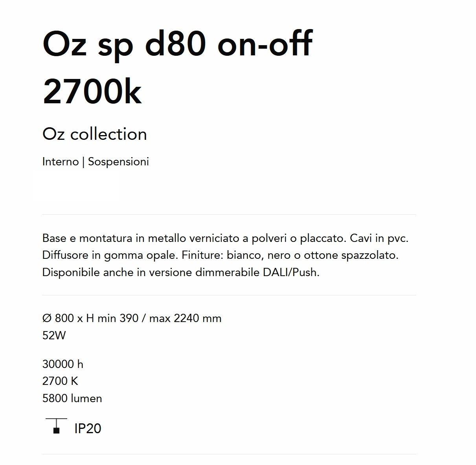476x465 pixels.
Task: Click the Oz sp d80 on-off title
Action: click(x=177, y=44)
